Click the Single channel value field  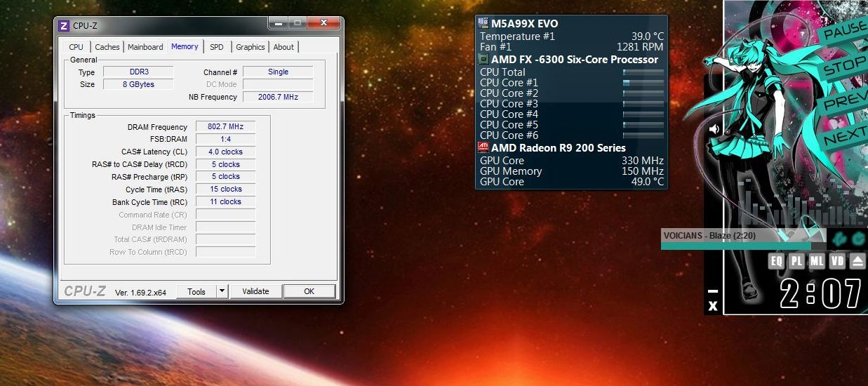click(x=278, y=72)
